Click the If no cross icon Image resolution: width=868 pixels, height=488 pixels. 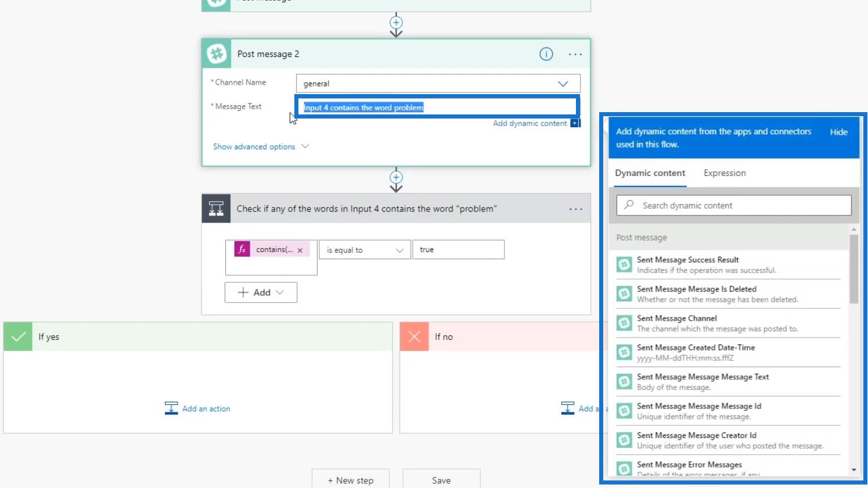(x=414, y=336)
